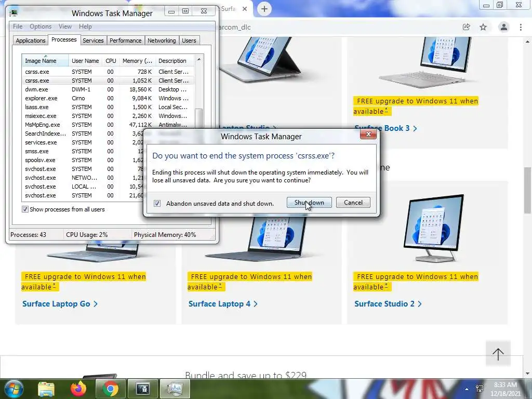Switch to the Users tab

click(189, 41)
